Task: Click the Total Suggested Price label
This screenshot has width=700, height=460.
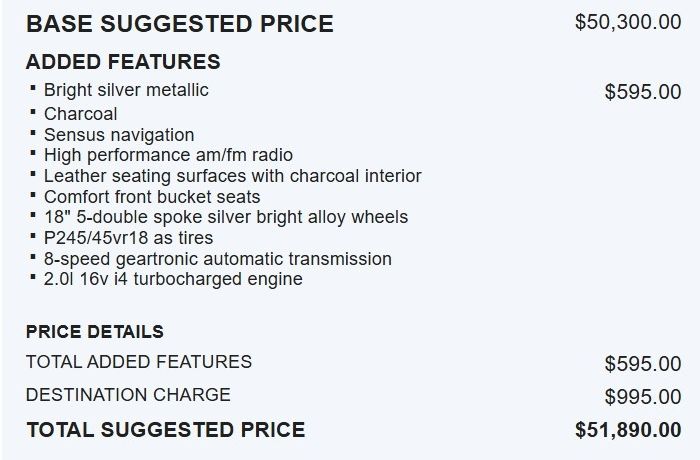Action: coord(166,430)
